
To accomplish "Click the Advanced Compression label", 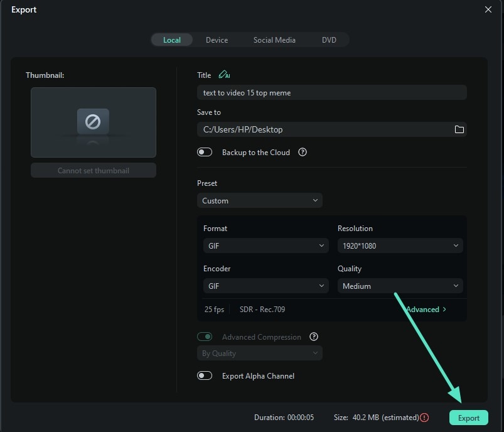I will pyautogui.click(x=262, y=337).
